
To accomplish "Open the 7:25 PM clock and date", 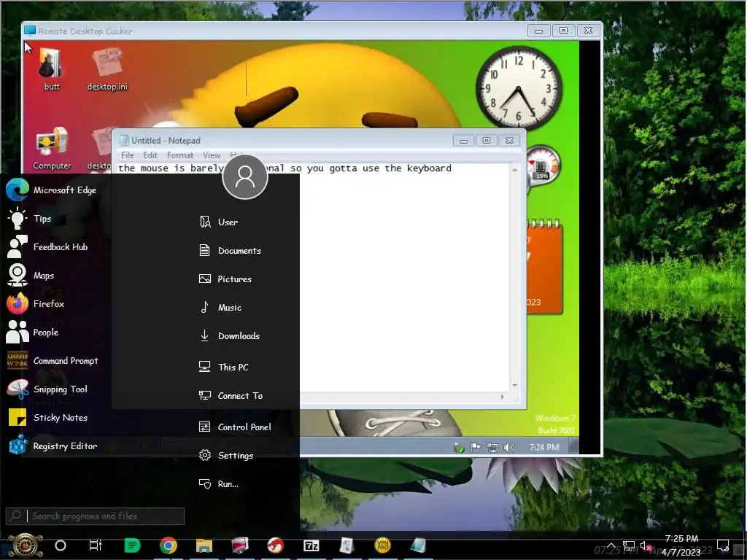I will (x=681, y=545).
